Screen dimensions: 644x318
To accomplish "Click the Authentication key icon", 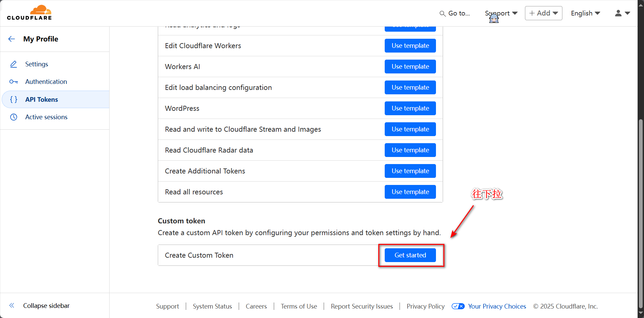I will (13, 82).
